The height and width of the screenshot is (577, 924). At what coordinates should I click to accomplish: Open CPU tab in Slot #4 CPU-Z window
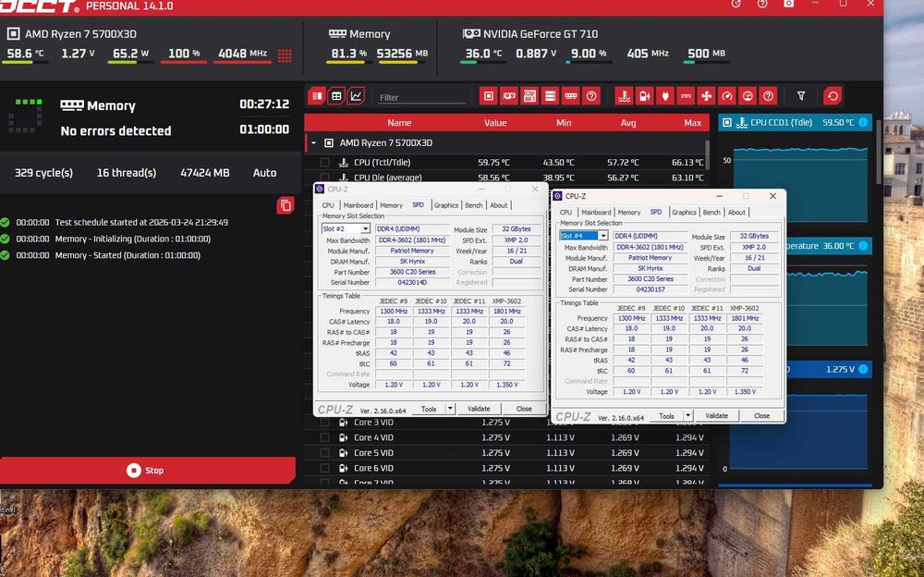[566, 213]
